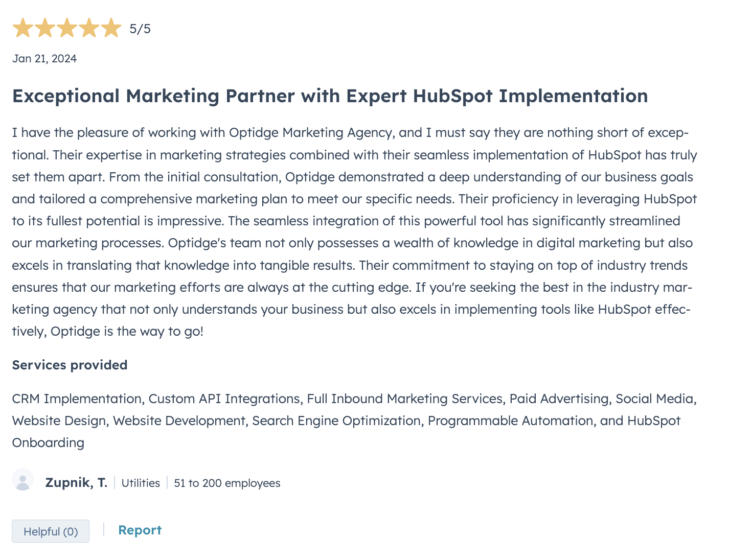Click the Jan 21, 2024 review date
Image resolution: width=729 pixels, height=560 pixels.
[x=44, y=59]
